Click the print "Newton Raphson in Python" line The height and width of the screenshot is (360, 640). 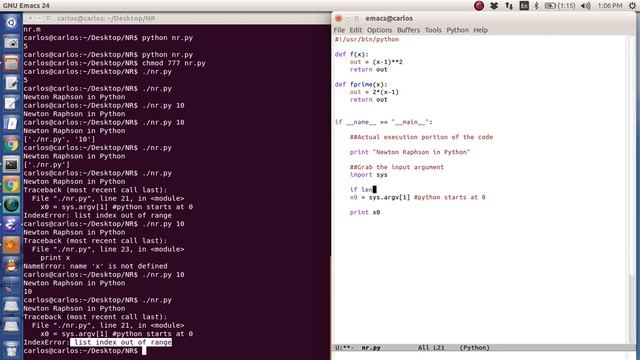(410, 152)
